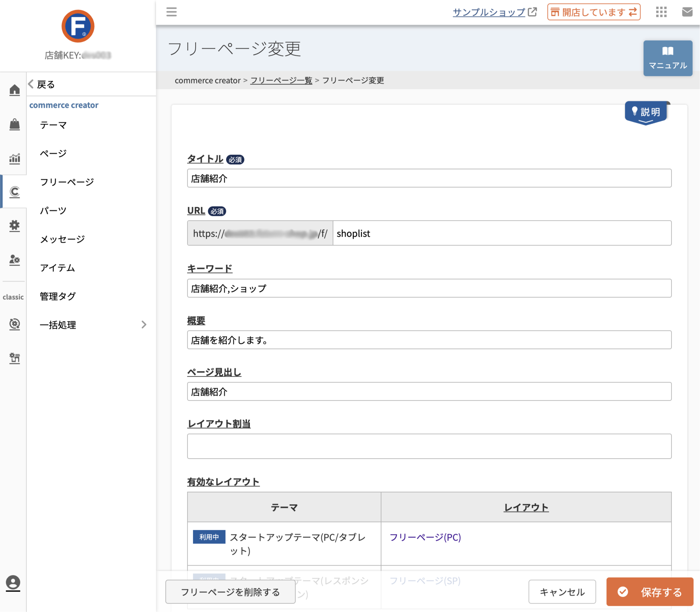Click the 利用中 badge of スタートアップテーマ(PC/タブレット)
The image size is (700, 612).
click(209, 537)
